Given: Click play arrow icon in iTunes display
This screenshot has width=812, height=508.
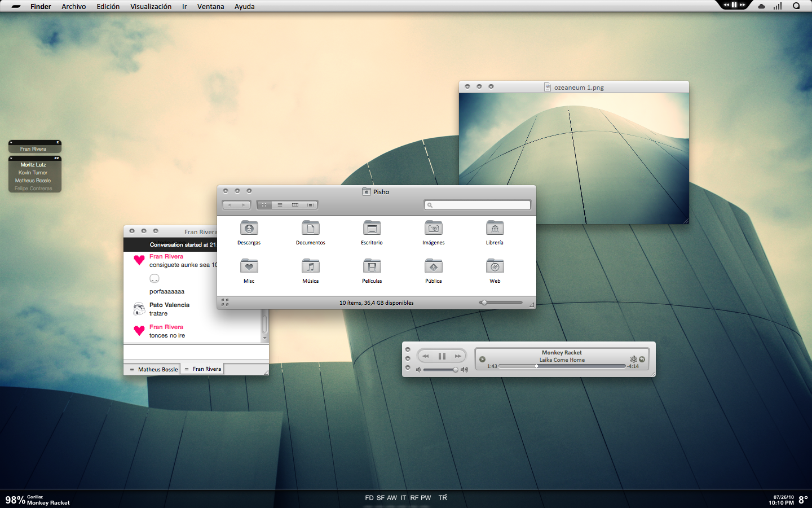Looking at the screenshot, I should point(482,359).
